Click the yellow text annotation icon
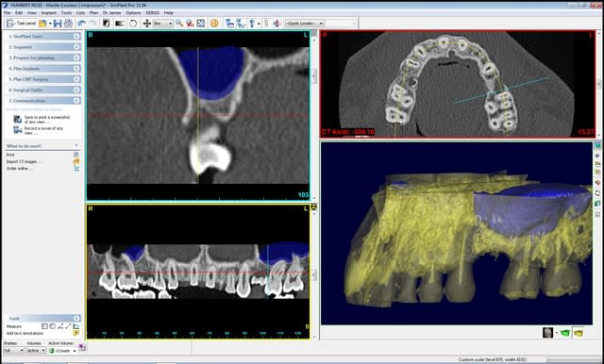This screenshot has height=364, width=604. [75, 333]
